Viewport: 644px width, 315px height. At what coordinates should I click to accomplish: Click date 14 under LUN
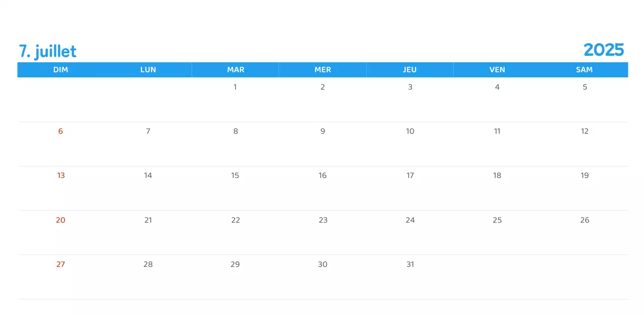coord(148,175)
